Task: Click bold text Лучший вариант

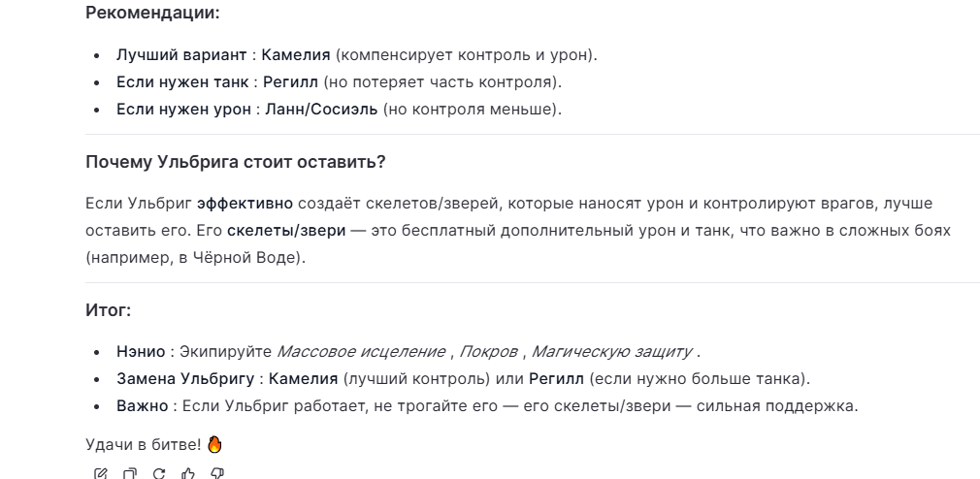Action: pos(181,55)
